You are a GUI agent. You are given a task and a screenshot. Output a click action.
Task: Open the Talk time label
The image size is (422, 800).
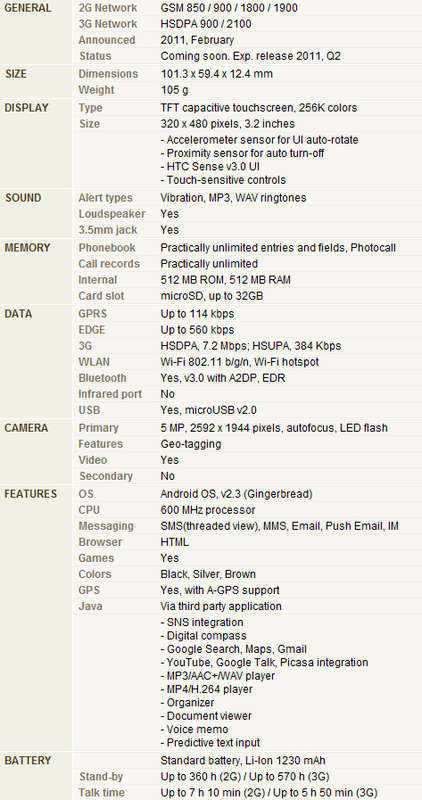(x=101, y=793)
